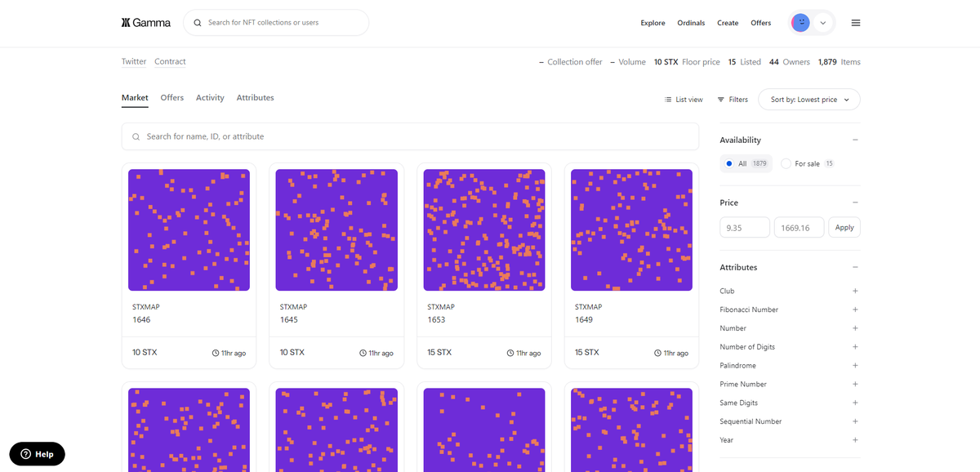Open the STXMAP 1649 thumbnail
The image size is (980, 472).
(x=632, y=229)
